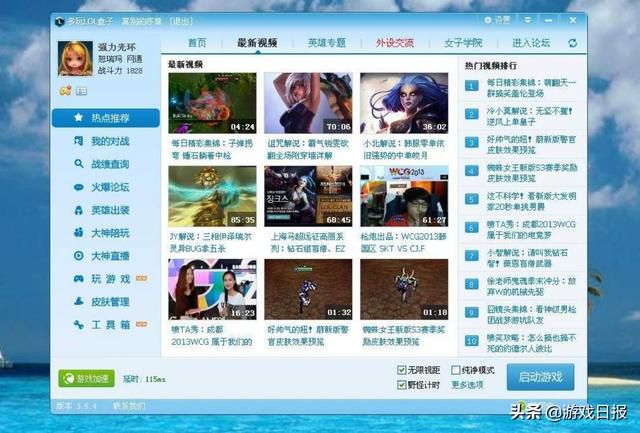Enable the 纯净模式 checkbox
Image resolution: width=640 pixels, height=433 pixels.
(x=456, y=370)
